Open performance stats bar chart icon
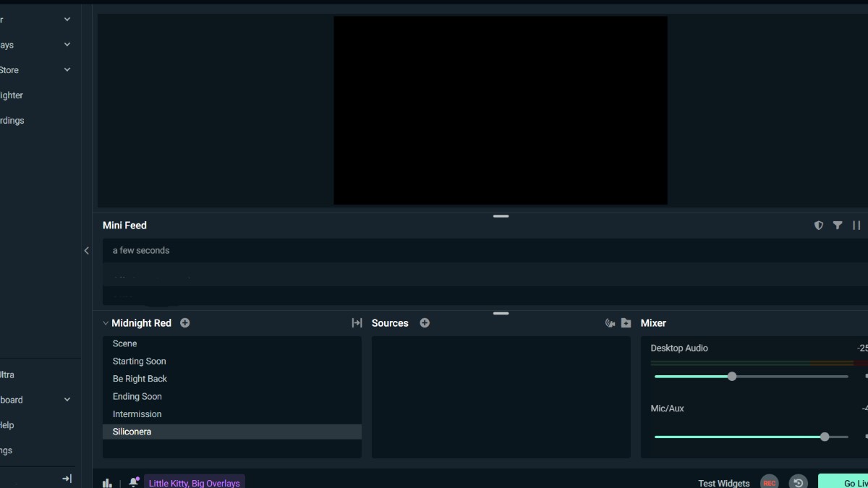The height and width of the screenshot is (488, 868). pyautogui.click(x=108, y=483)
